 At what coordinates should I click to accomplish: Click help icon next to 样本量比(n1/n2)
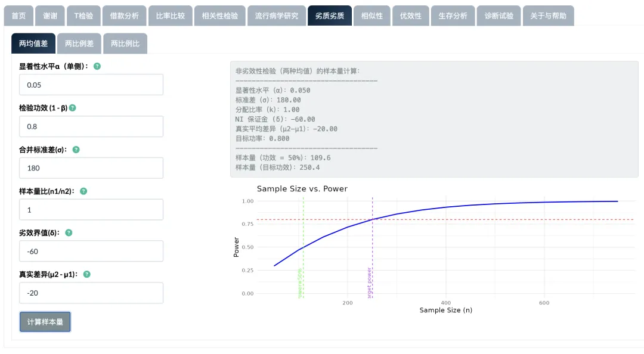pos(83,191)
